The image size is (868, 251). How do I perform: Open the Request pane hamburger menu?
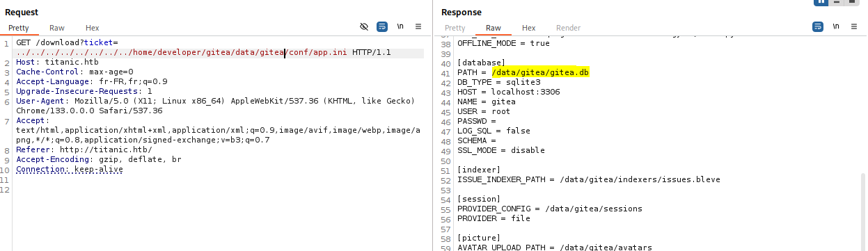418,26
